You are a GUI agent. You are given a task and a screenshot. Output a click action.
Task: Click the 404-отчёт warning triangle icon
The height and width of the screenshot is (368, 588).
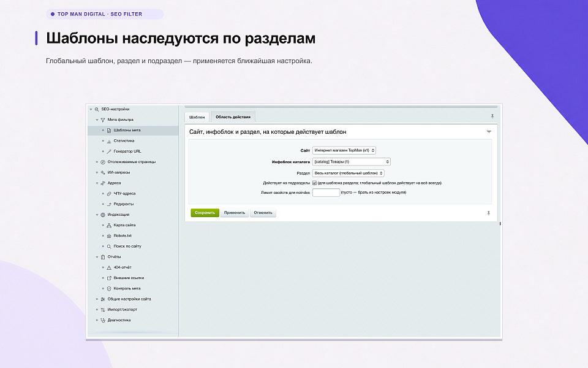point(109,267)
